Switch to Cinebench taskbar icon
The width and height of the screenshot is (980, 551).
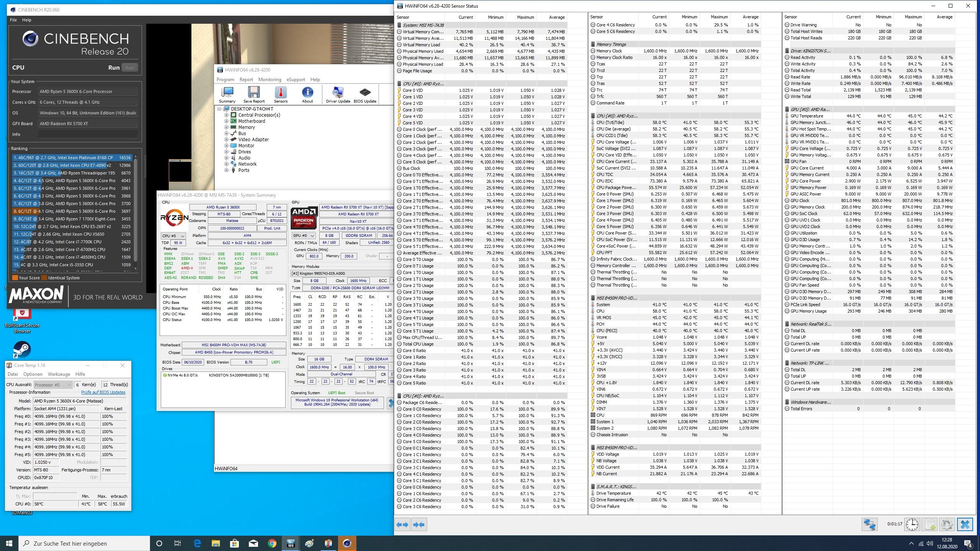tap(347, 543)
